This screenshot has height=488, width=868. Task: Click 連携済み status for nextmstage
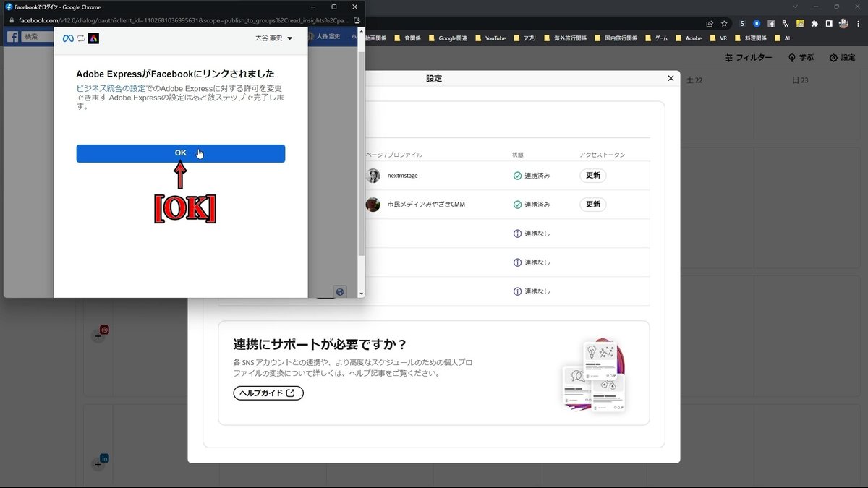(532, 176)
